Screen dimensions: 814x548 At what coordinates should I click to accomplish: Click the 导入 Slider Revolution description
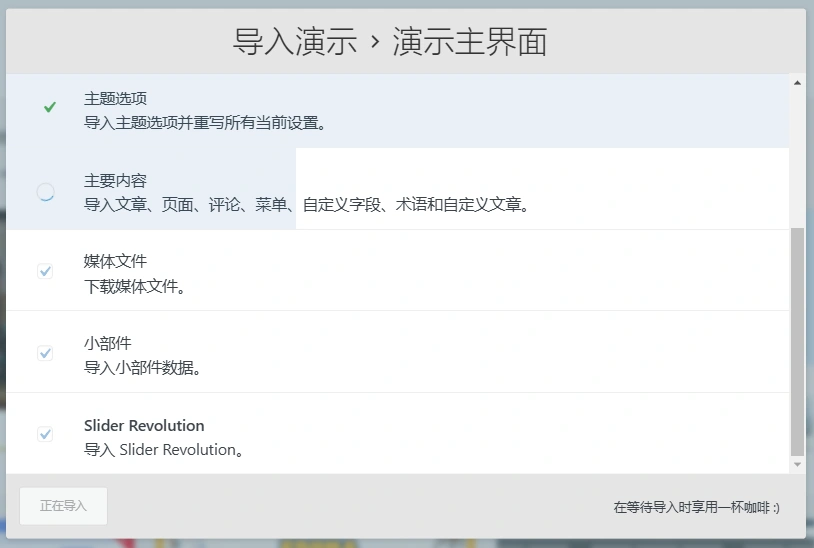[x=164, y=449]
